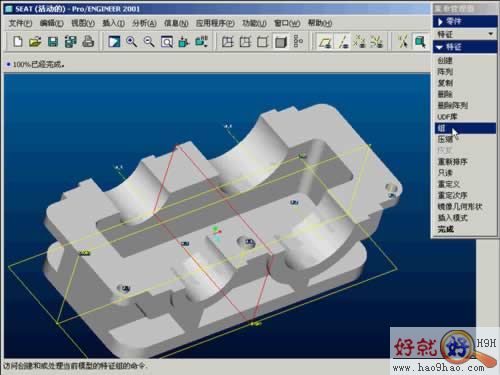
Task: Click the Zoom In magnifier icon
Action: point(132,42)
